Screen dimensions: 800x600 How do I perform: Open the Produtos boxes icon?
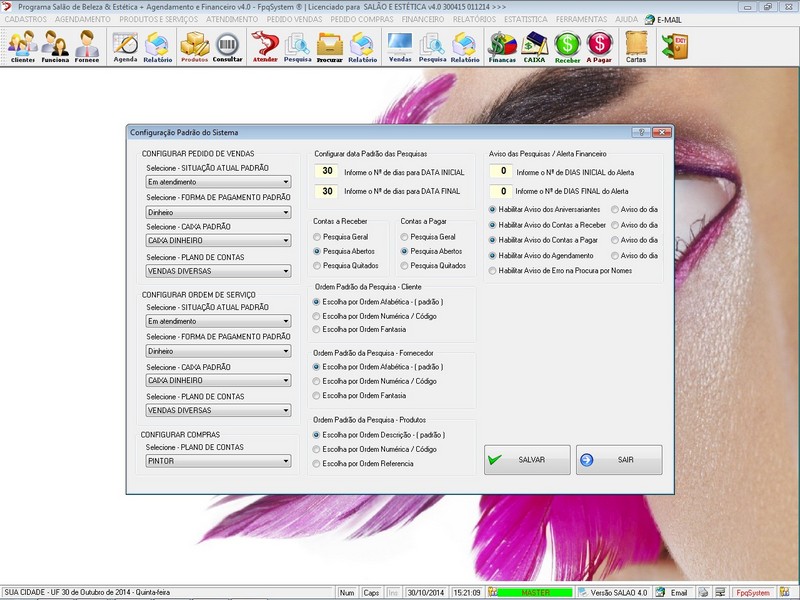tap(194, 46)
